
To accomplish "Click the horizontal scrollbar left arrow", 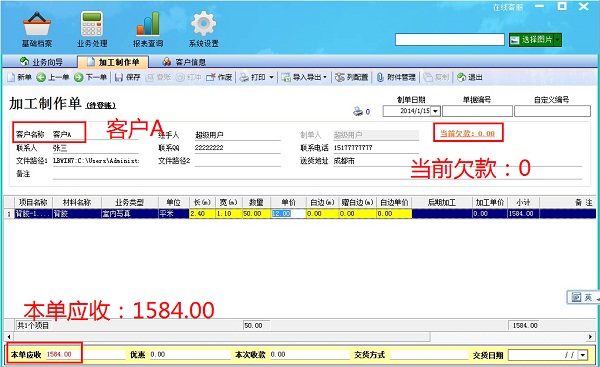I will pos(9,337).
